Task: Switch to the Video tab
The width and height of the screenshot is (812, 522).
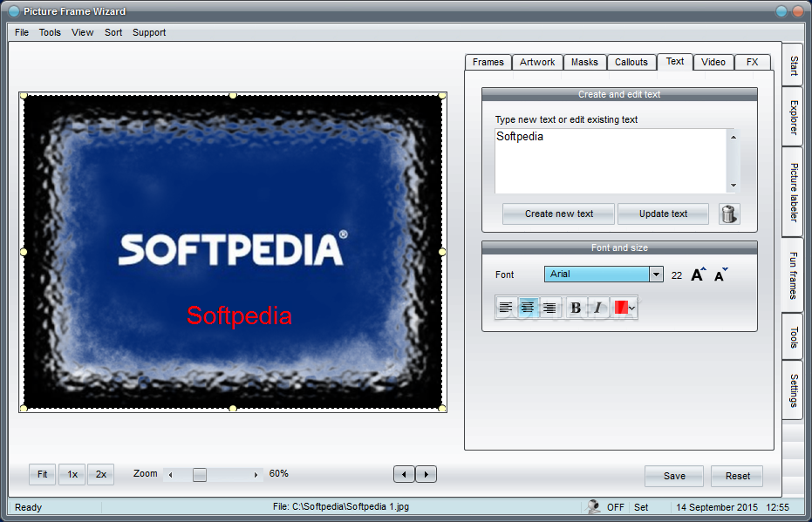Action: [x=713, y=62]
